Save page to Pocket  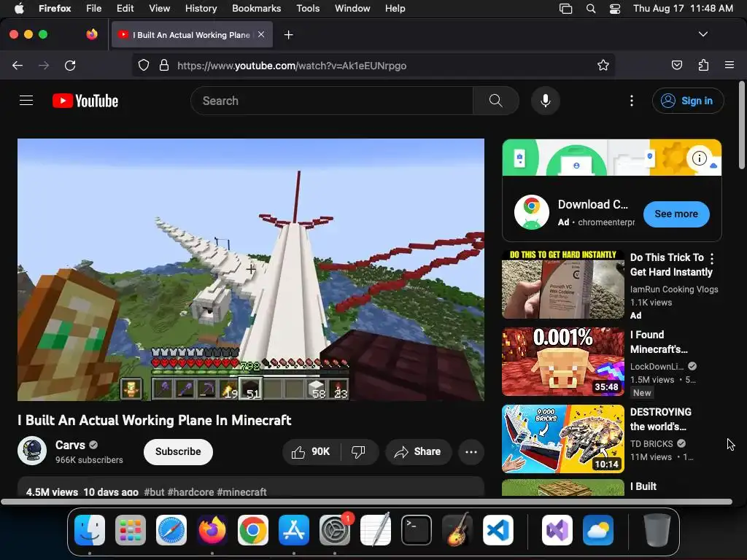click(676, 65)
